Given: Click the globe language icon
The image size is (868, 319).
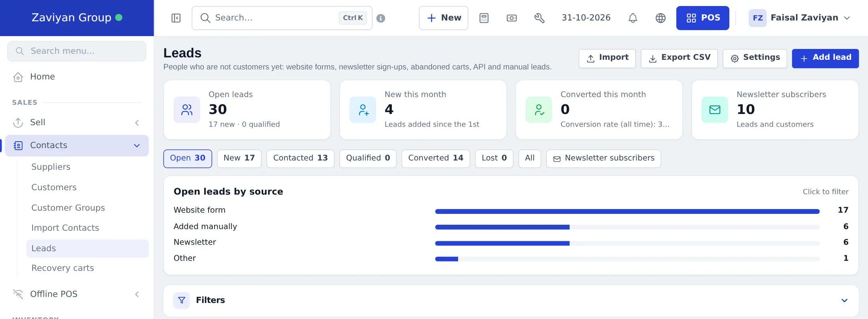Looking at the screenshot, I should tap(661, 18).
